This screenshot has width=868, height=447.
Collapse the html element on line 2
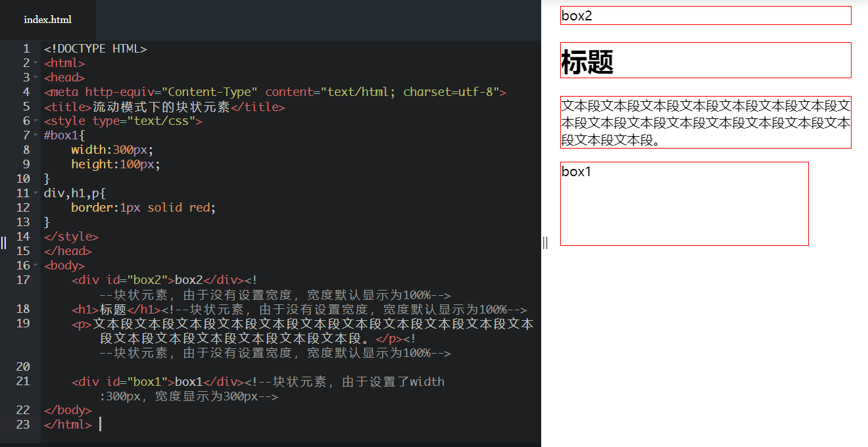click(x=35, y=62)
